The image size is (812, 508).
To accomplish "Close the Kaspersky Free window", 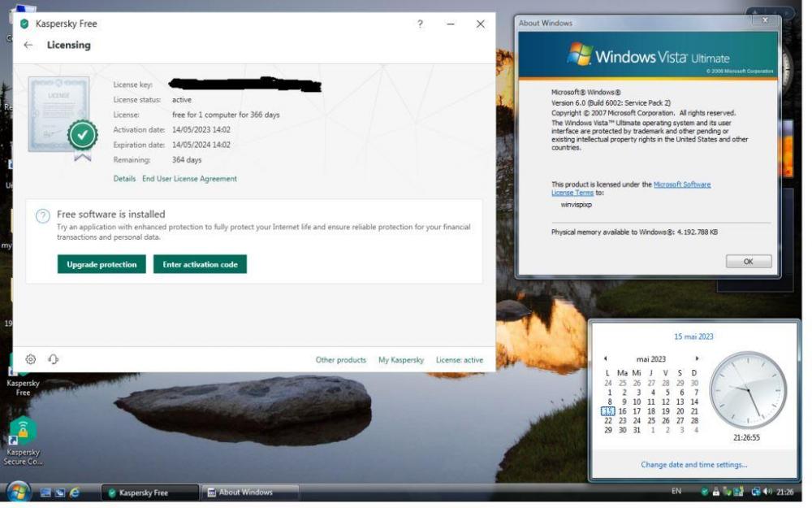I will [x=481, y=24].
